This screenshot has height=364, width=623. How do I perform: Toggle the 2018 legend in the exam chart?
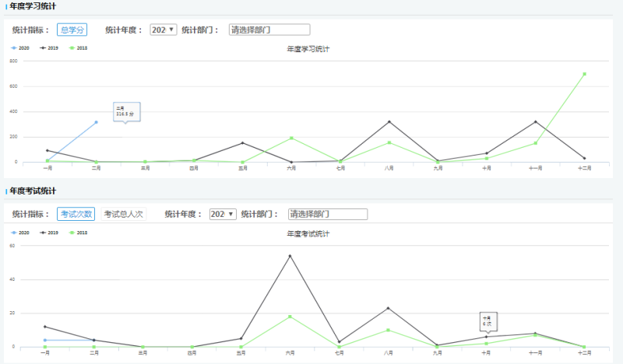(x=79, y=233)
